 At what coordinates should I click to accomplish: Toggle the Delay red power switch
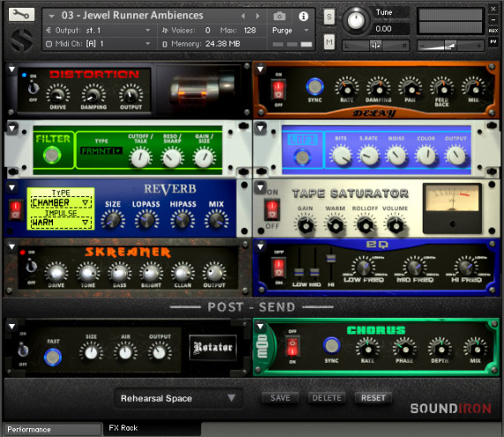coord(278,90)
